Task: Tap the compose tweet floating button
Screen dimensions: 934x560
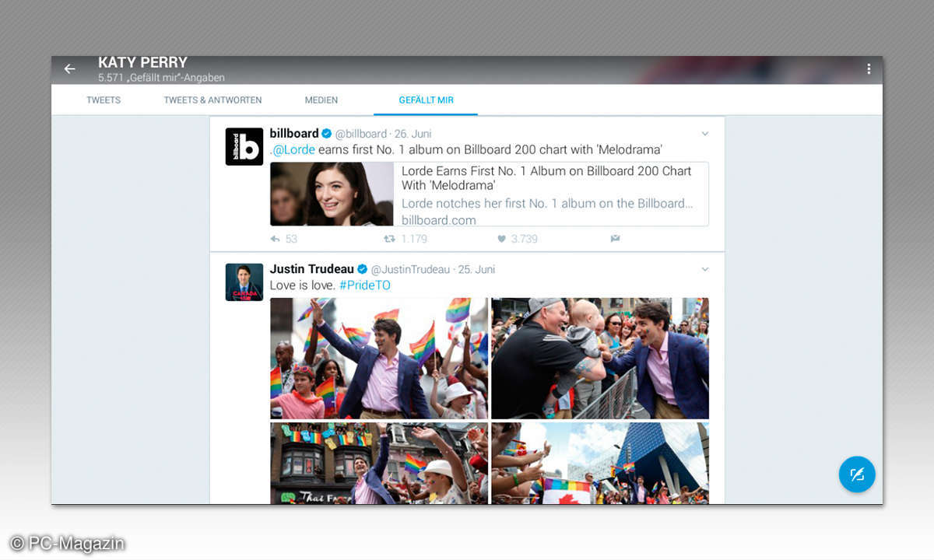Action: point(857,474)
